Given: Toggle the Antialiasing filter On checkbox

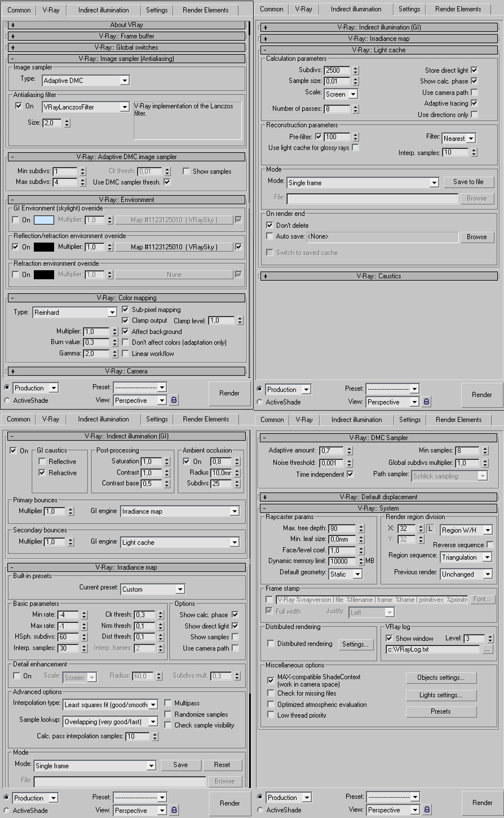Looking at the screenshot, I should [19, 106].
